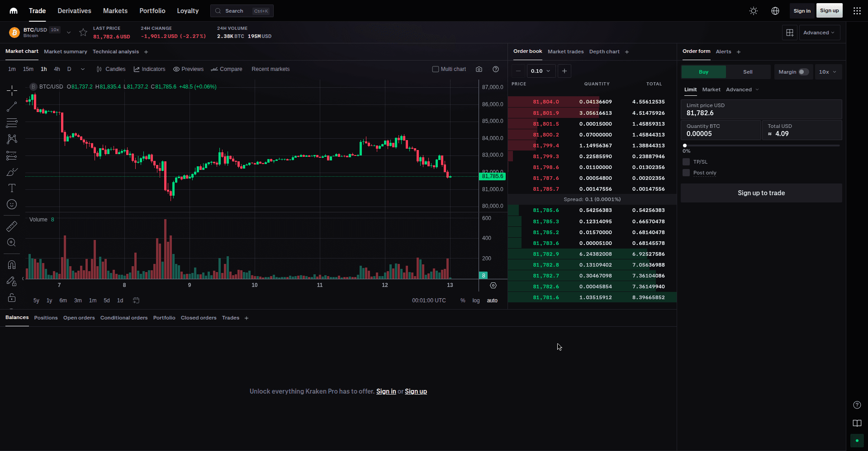
Task: Select the ruler measure tool
Action: pos(12,226)
